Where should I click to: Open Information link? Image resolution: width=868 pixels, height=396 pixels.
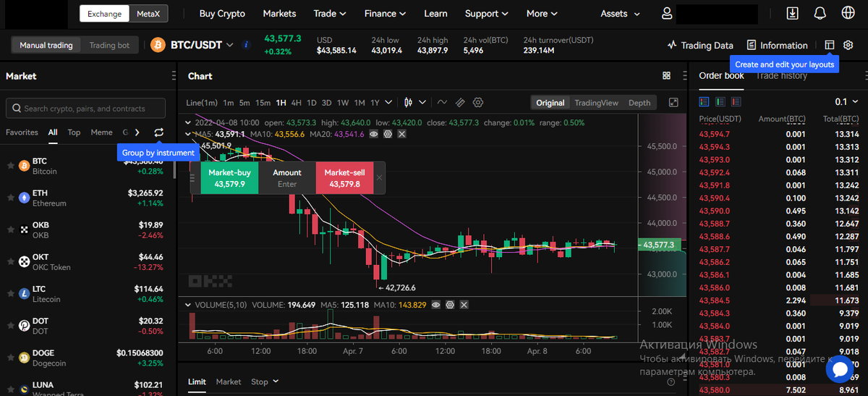click(777, 45)
